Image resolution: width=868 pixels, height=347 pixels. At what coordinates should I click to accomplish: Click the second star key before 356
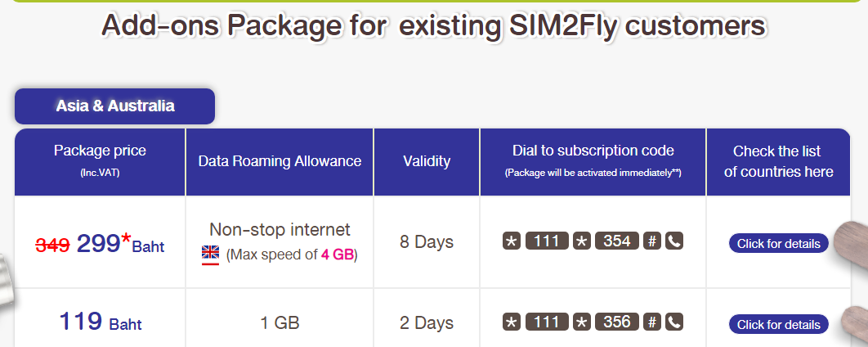pyautogui.click(x=582, y=322)
